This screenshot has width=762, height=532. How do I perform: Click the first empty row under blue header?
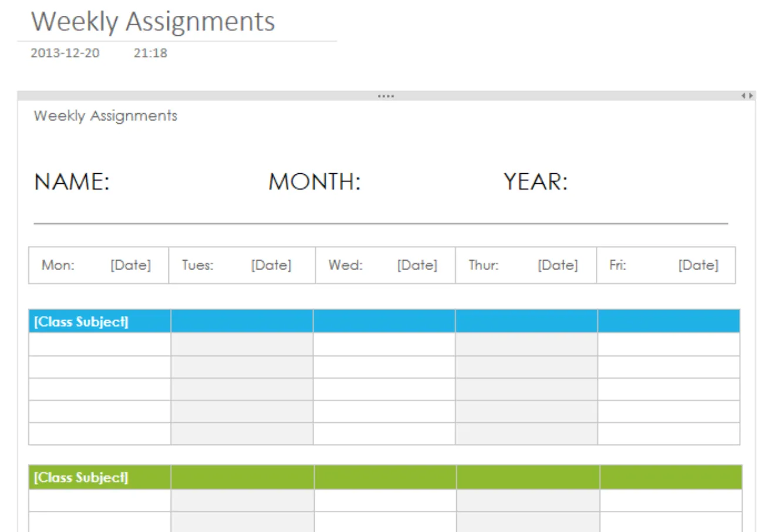tap(384, 344)
